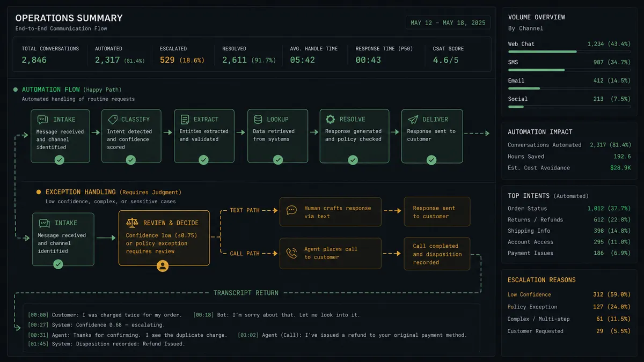
Task: Click the Automated value 2,317
Action: [x=107, y=60]
